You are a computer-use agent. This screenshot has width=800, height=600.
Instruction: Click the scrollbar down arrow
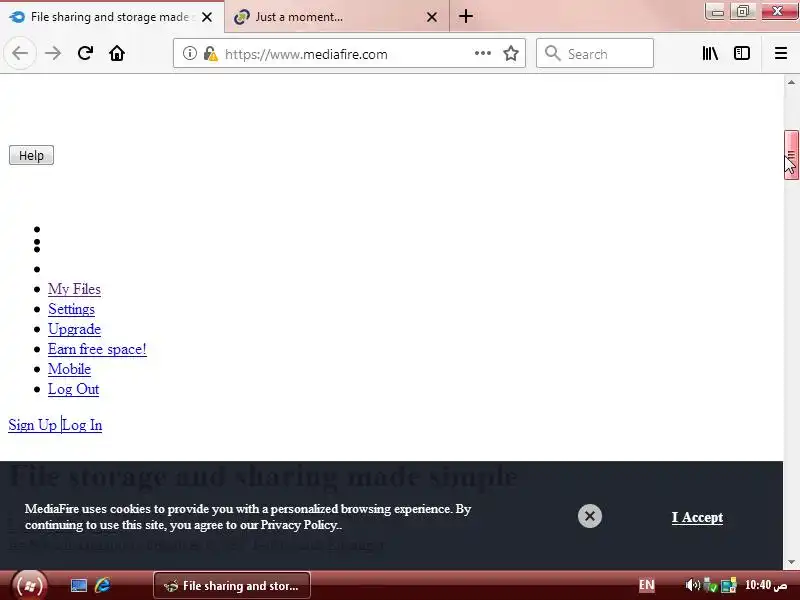point(791,562)
